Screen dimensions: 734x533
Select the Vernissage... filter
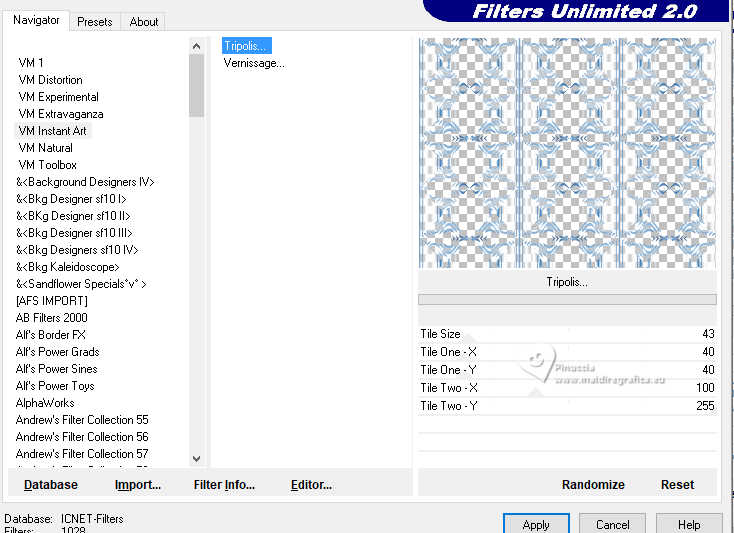point(254,63)
